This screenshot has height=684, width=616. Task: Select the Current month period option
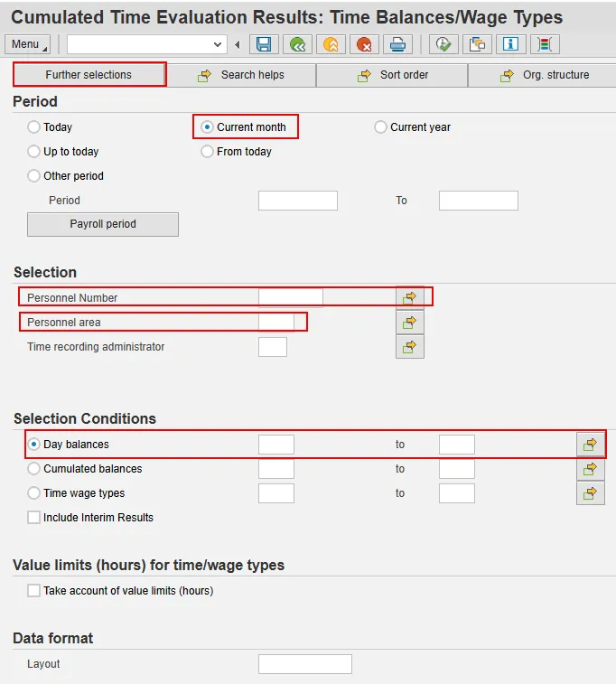[207, 126]
